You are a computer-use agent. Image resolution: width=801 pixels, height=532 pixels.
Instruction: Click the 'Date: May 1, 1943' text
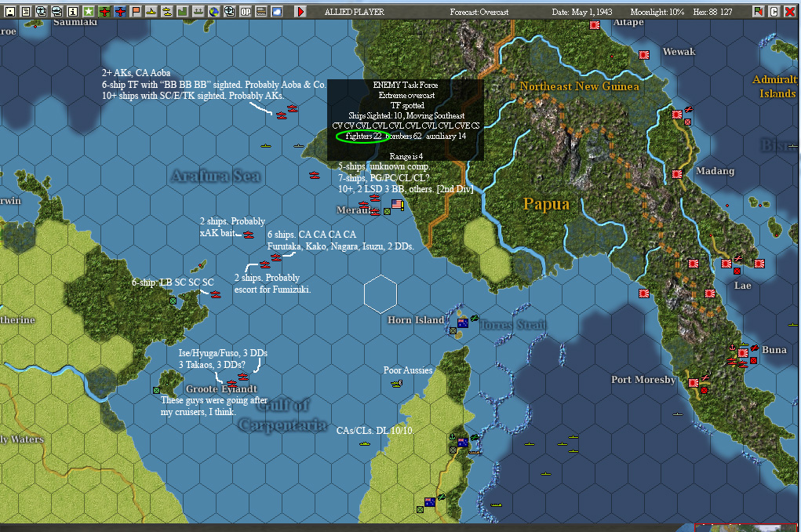click(582, 12)
